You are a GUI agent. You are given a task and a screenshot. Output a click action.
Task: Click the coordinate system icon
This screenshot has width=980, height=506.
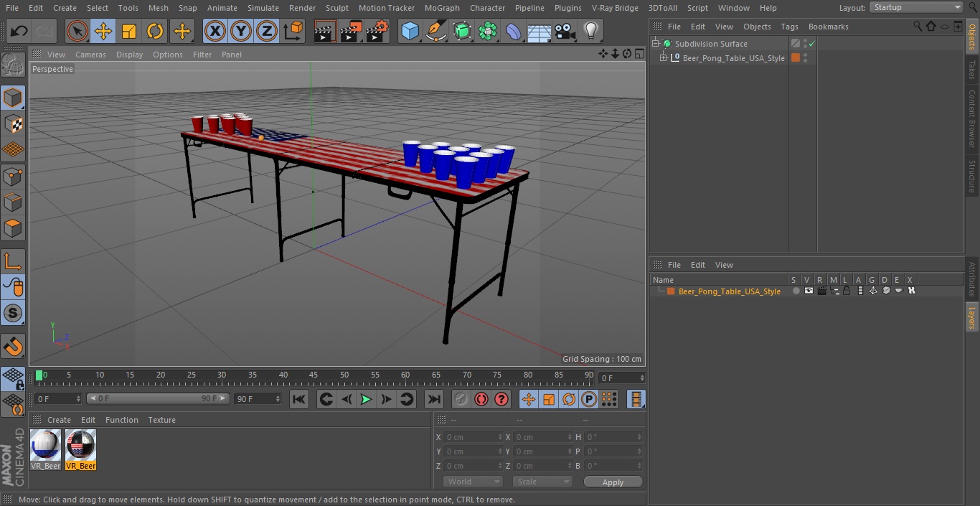click(293, 31)
